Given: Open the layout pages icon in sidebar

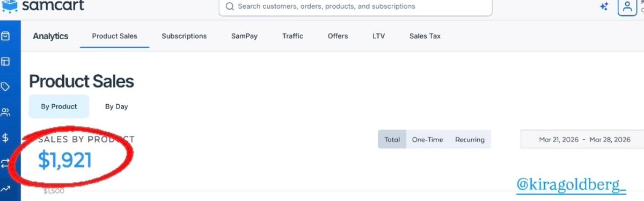Looking at the screenshot, I should pos(5,61).
